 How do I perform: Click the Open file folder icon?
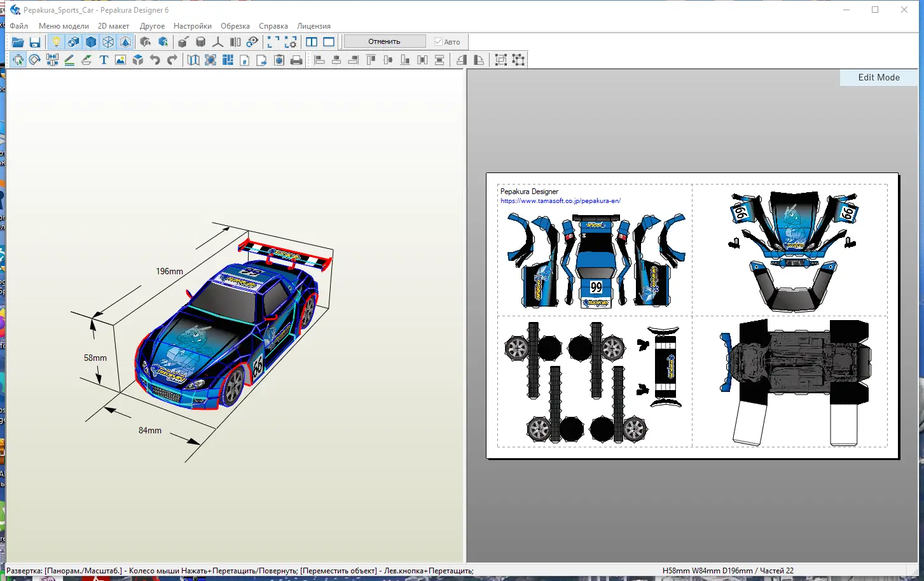[18, 42]
